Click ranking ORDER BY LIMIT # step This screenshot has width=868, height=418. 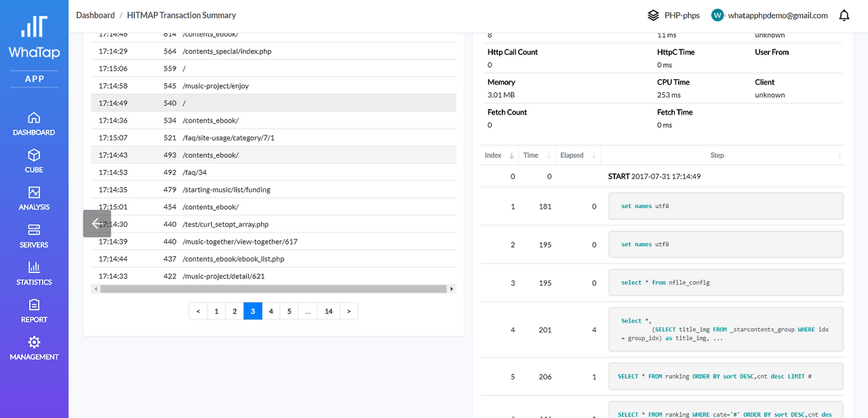click(x=726, y=377)
